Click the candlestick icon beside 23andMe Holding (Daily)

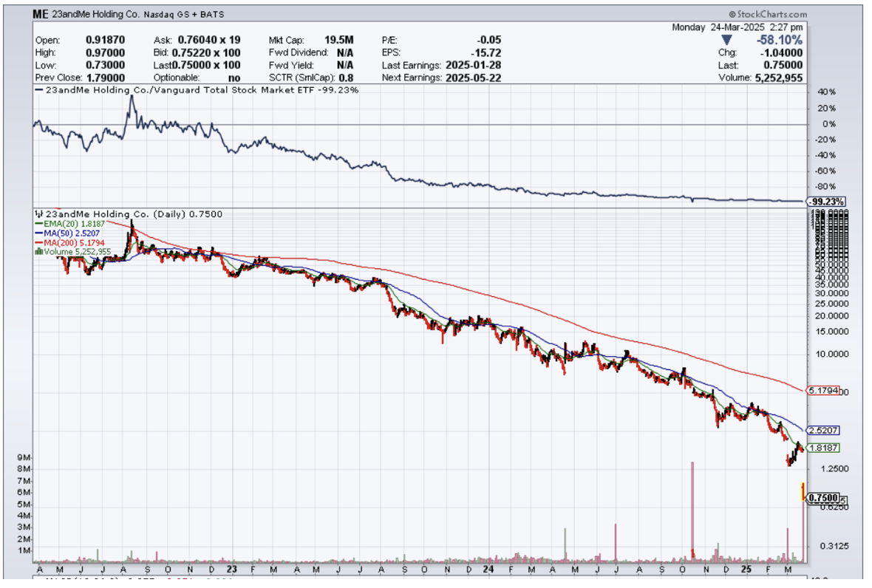tap(40, 214)
